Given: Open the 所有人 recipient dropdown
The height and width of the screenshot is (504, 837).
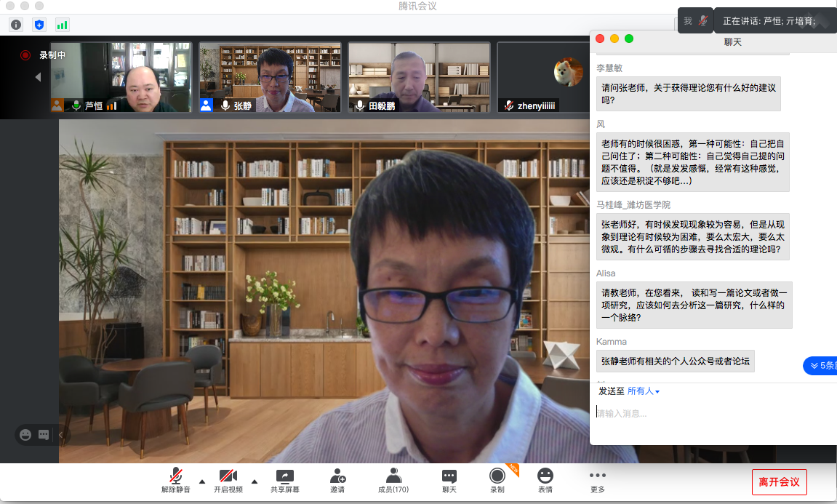Looking at the screenshot, I should pos(644,391).
